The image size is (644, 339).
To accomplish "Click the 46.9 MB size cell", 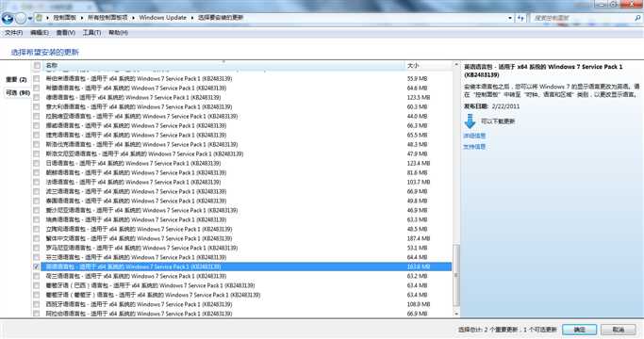I will [418, 210].
